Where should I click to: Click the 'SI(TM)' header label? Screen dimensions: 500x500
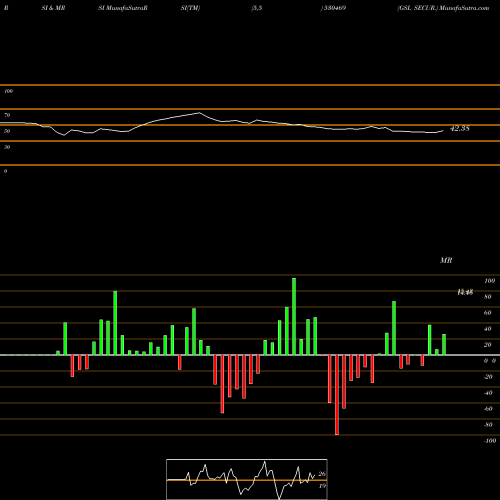click(x=190, y=8)
